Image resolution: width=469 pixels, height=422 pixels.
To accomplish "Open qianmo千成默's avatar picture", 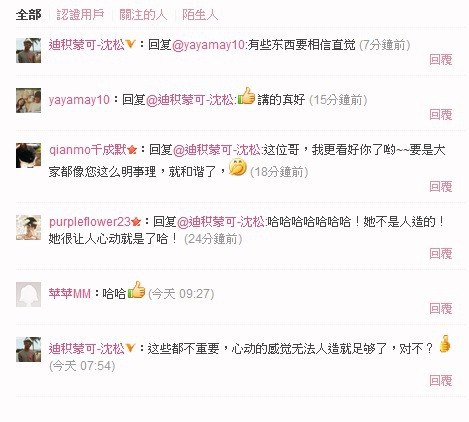I will (28, 155).
